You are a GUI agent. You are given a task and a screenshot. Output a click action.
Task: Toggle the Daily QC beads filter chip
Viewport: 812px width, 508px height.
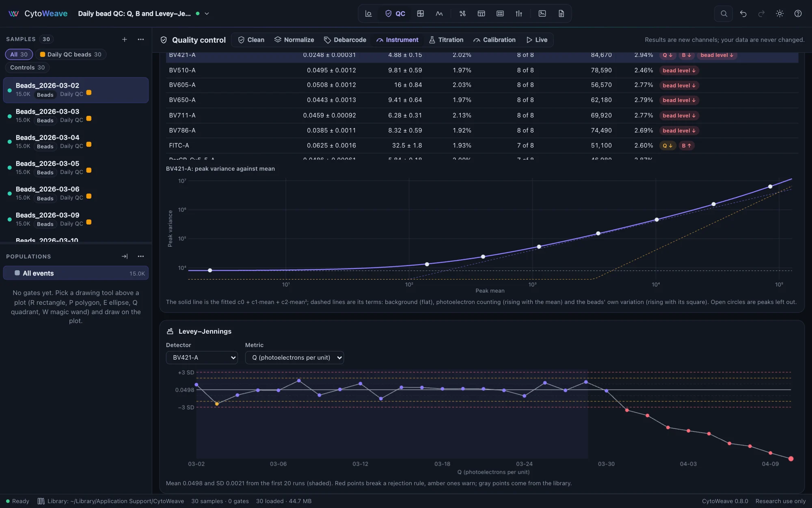71,54
